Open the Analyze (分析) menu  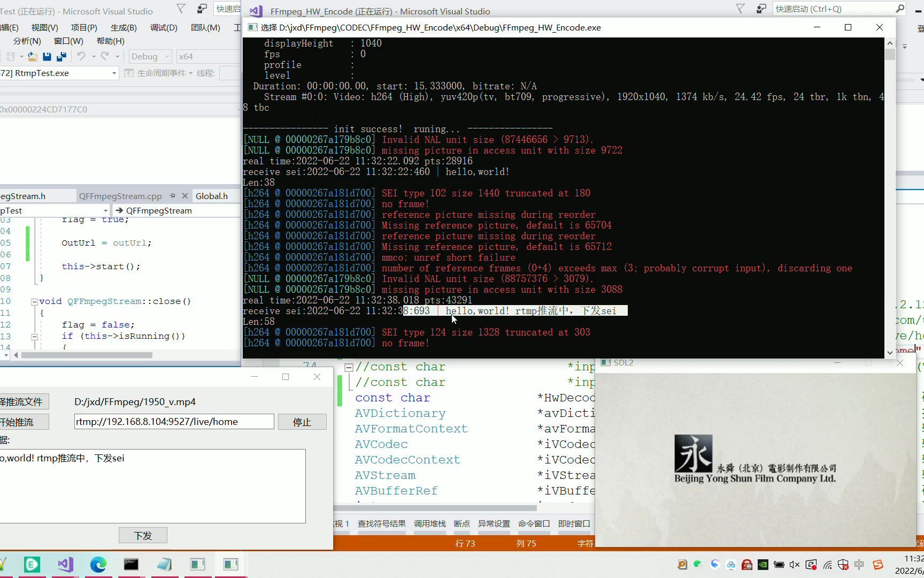coord(27,41)
